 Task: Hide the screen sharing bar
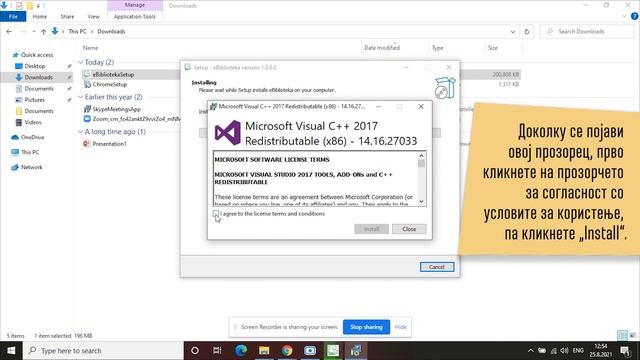[x=400, y=327]
